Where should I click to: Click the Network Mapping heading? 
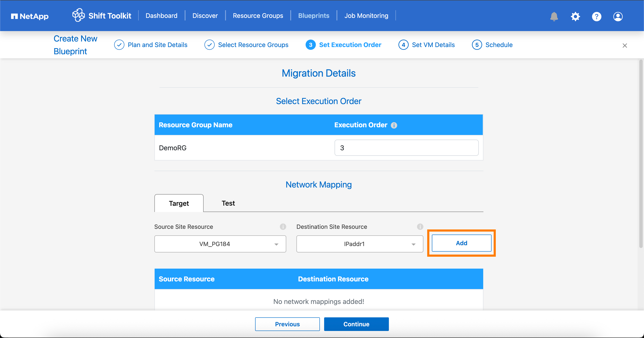pos(319,185)
